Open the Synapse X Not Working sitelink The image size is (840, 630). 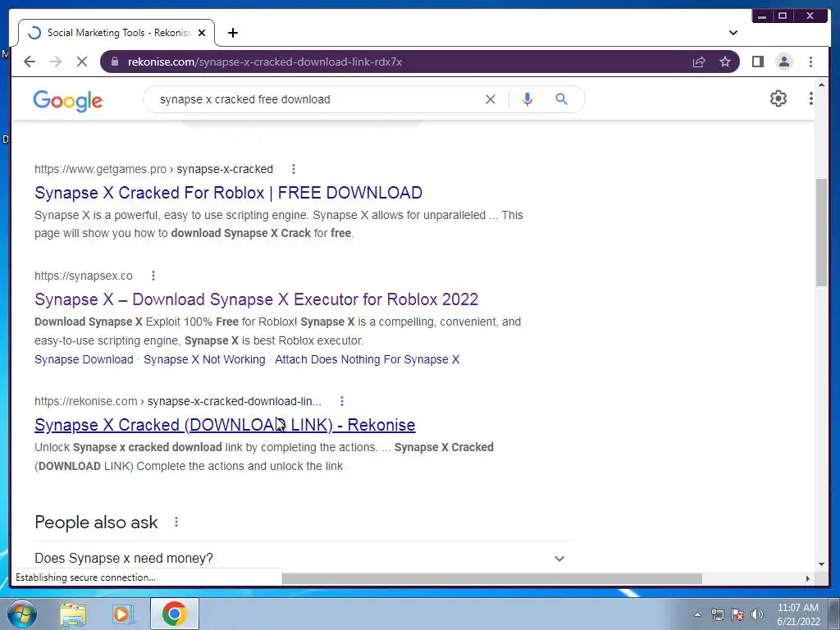point(204,359)
